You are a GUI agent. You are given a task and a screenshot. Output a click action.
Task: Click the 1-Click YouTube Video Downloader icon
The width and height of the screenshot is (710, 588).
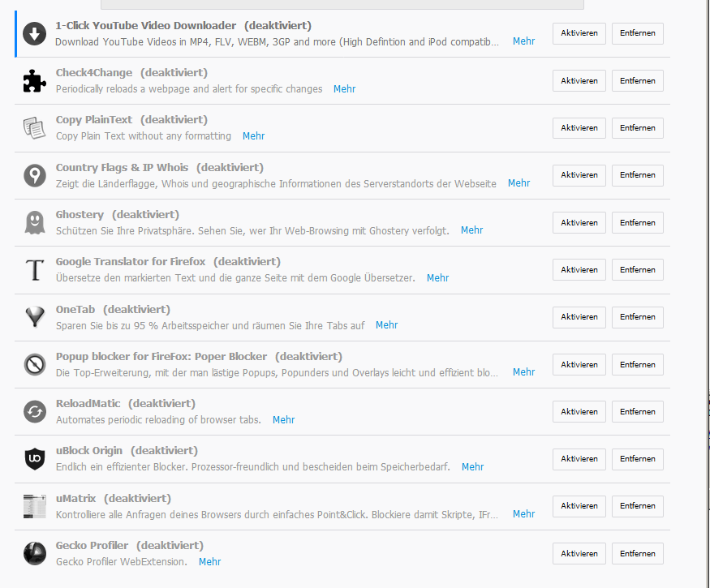pos(34,33)
